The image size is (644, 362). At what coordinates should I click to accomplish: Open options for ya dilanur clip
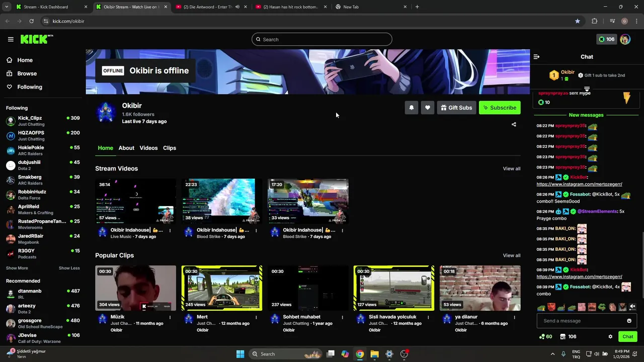pyautogui.click(x=514, y=318)
